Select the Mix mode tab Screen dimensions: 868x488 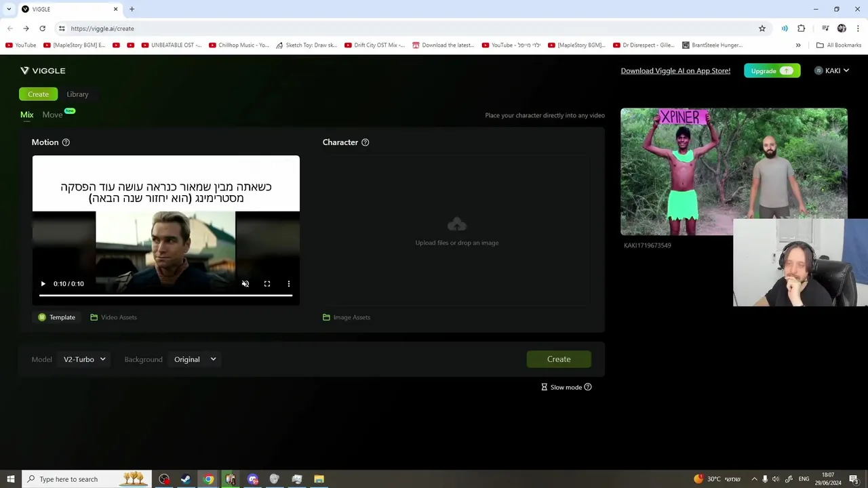[x=27, y=115]
